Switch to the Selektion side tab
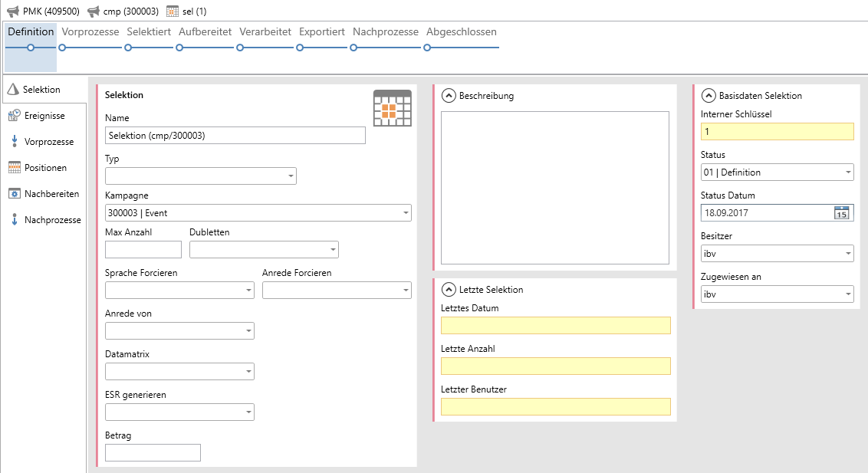Screen dimensions: 868x473 (41, 90)
